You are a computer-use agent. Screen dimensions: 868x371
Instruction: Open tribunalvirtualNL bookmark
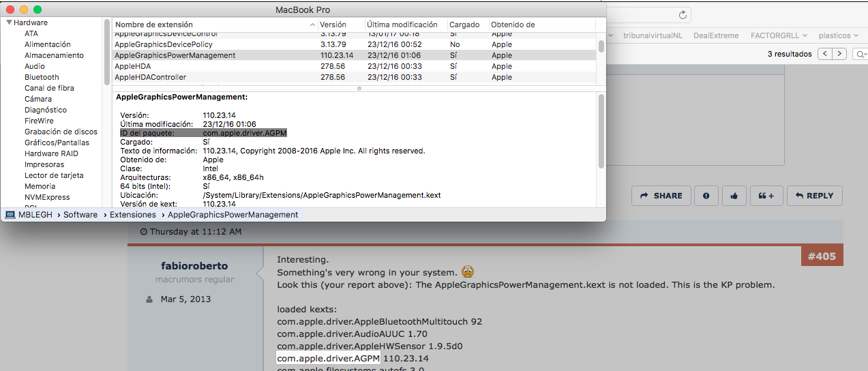[x=653, y=35]
